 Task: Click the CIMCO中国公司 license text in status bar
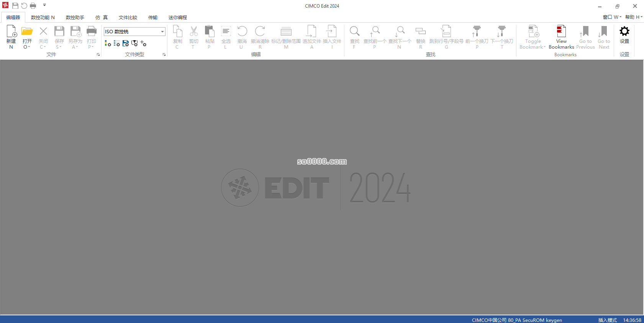coord(517,320)
